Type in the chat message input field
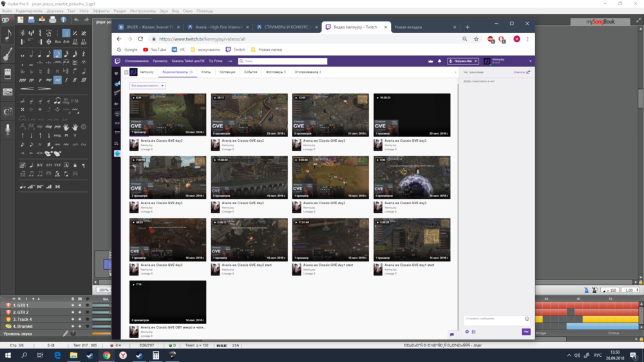The width and height of the screenshot is (644, 362). [493, 319]
